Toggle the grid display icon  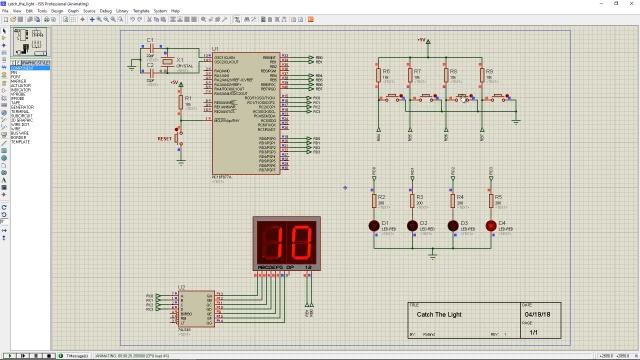coord(73,20)
